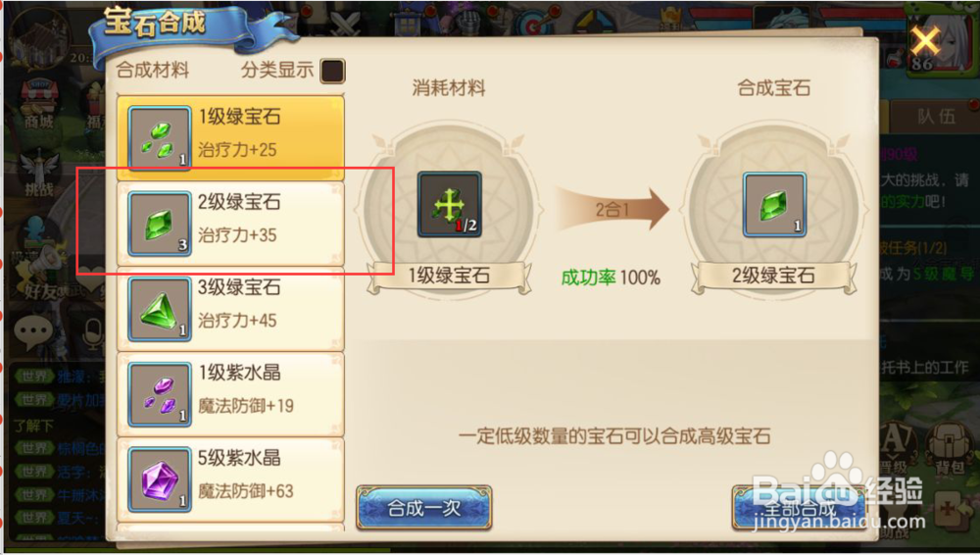Open the 商城 shop icon
The image size is (980, 555).
pos(39,104)
